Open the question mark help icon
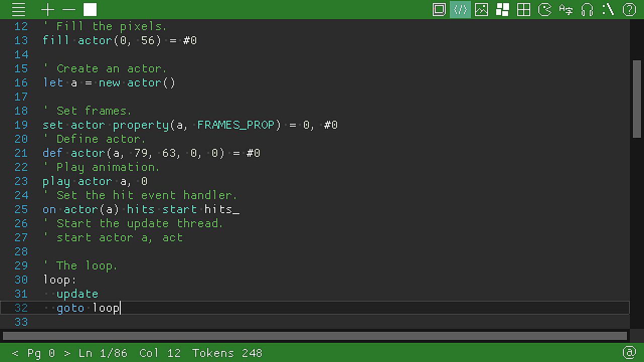This screenshot has height=362, width=644. (629, 10)
